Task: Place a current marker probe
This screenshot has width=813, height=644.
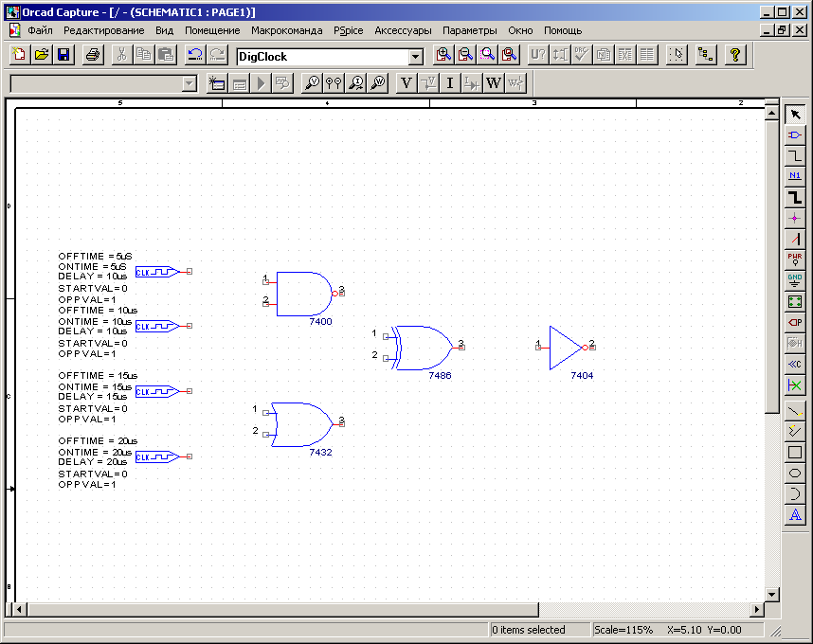Action: click(355, 83)
